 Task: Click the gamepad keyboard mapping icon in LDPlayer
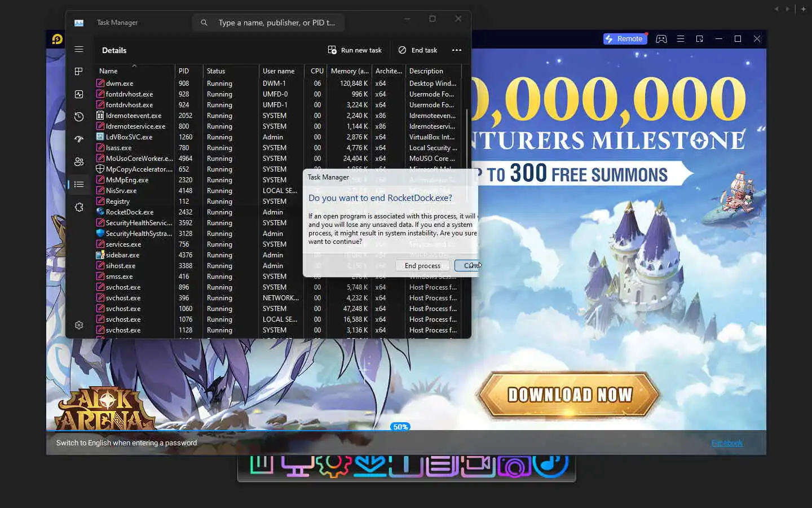(661, 39)
